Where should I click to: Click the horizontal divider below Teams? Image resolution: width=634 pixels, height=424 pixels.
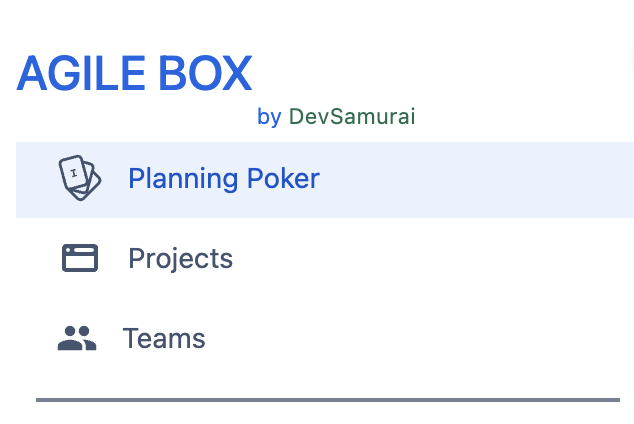point(327,400)
